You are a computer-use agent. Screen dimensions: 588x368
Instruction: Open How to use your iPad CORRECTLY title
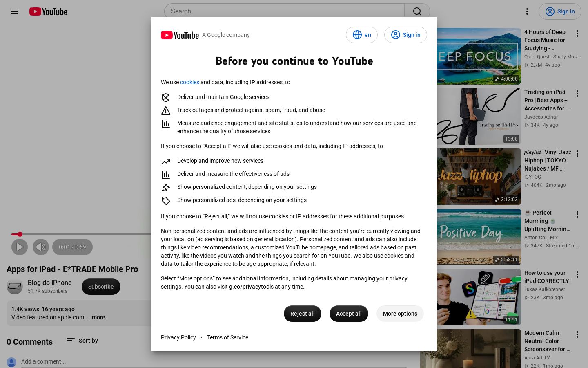548,277
